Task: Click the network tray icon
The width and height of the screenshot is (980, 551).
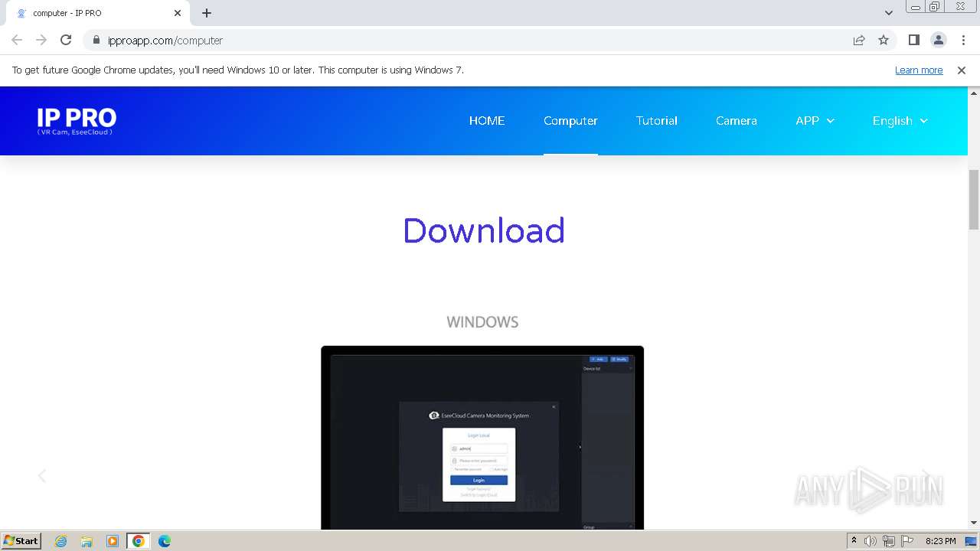Action: click(x=889, y=541)
